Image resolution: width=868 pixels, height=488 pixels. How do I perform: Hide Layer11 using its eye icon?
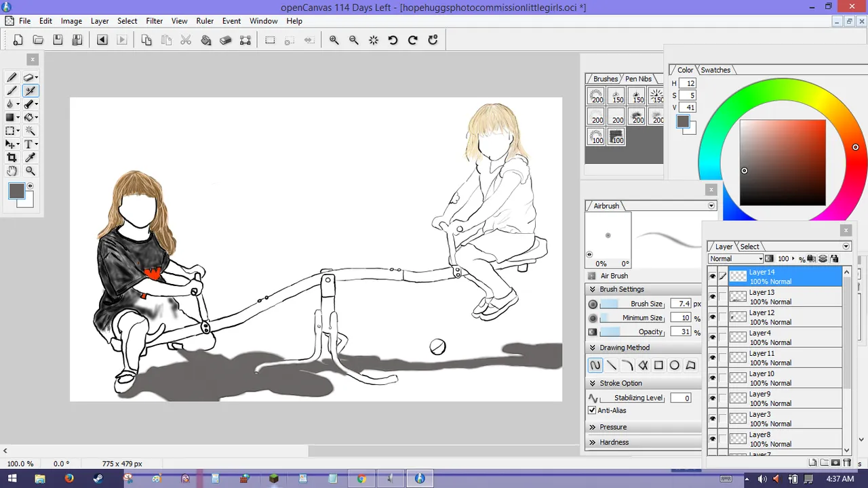pos(712,358)
